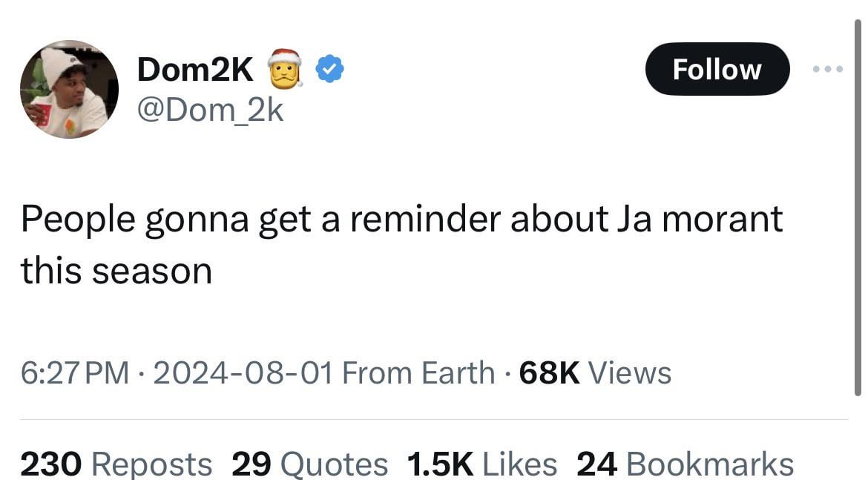The width and height of the screenshot is (868, 480).
Task: Click the 2024-08-01 date link
Action: [x=245, y=373]
